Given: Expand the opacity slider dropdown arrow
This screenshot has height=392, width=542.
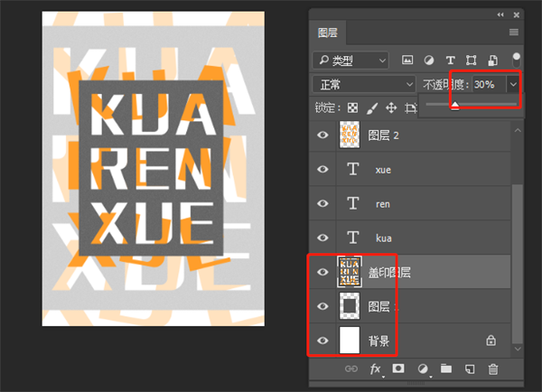Looking at the screenshot, I should 513,84.
